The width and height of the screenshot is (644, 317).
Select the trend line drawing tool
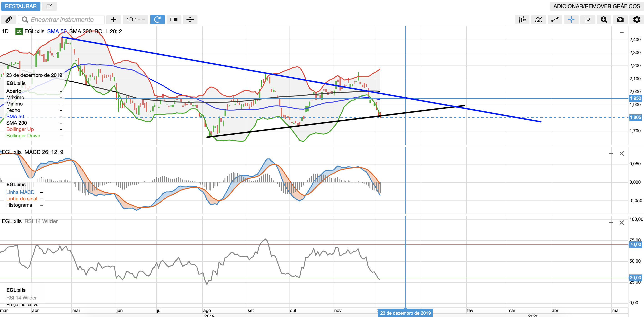click(x=555, y=20)
